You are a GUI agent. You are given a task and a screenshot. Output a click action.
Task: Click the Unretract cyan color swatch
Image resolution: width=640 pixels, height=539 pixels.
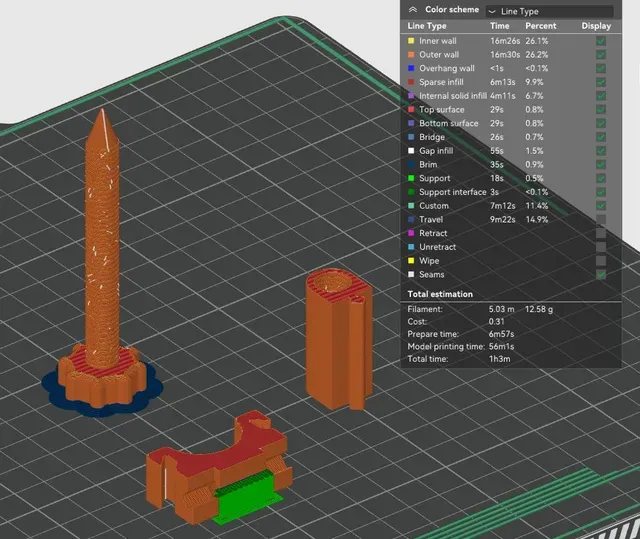click(411, 247)
